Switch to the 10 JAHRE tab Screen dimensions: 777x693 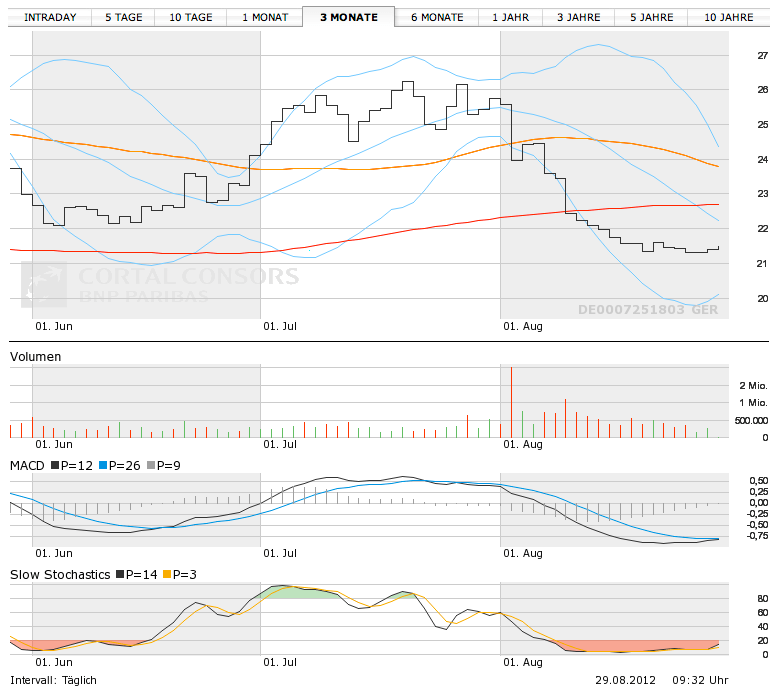tap(728, 17)
